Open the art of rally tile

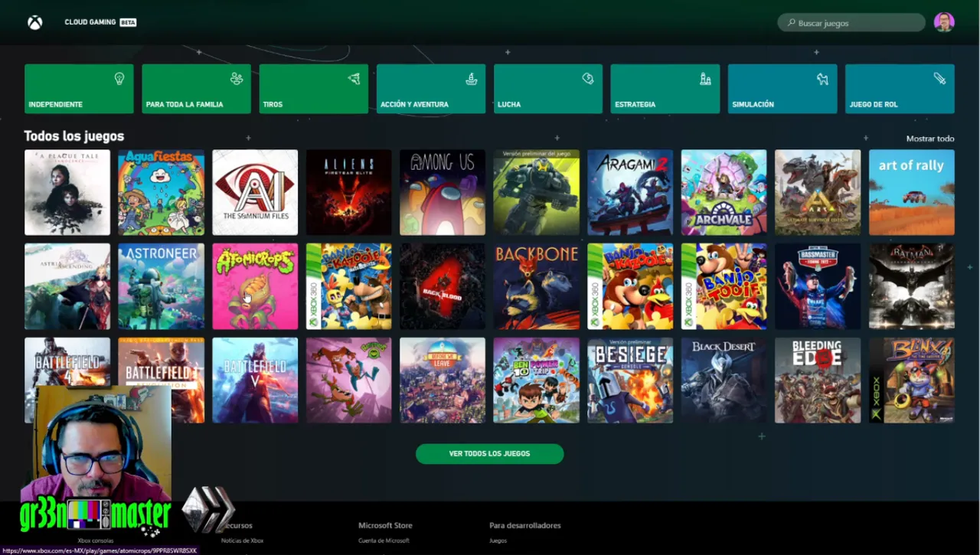pos(912,192)
